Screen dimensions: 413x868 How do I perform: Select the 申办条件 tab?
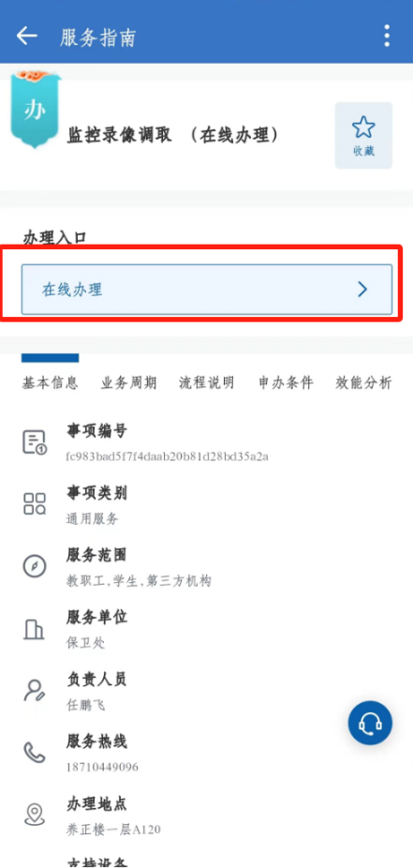click(286, 382)
